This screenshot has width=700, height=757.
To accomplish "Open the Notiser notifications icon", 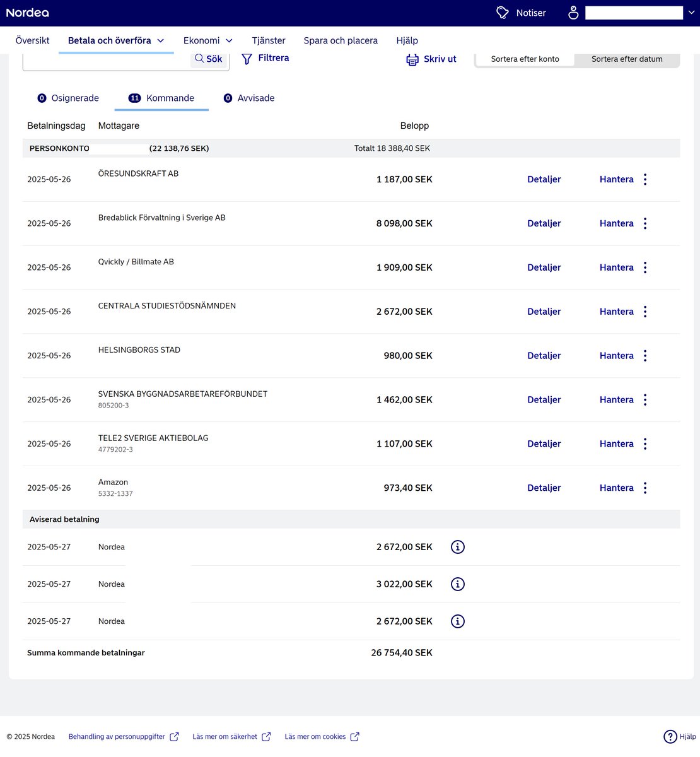I will (503, 13).
